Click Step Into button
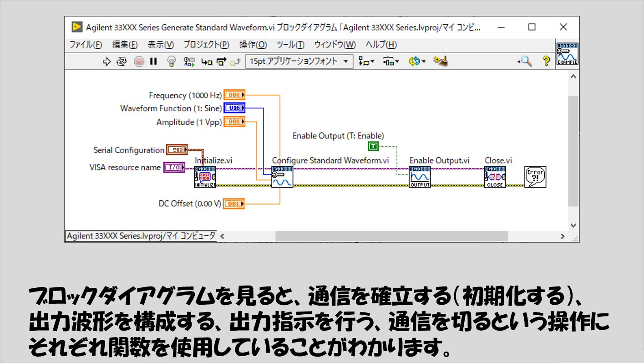The height and width of the screenshot is (363, 644). (x=207, y=62)
